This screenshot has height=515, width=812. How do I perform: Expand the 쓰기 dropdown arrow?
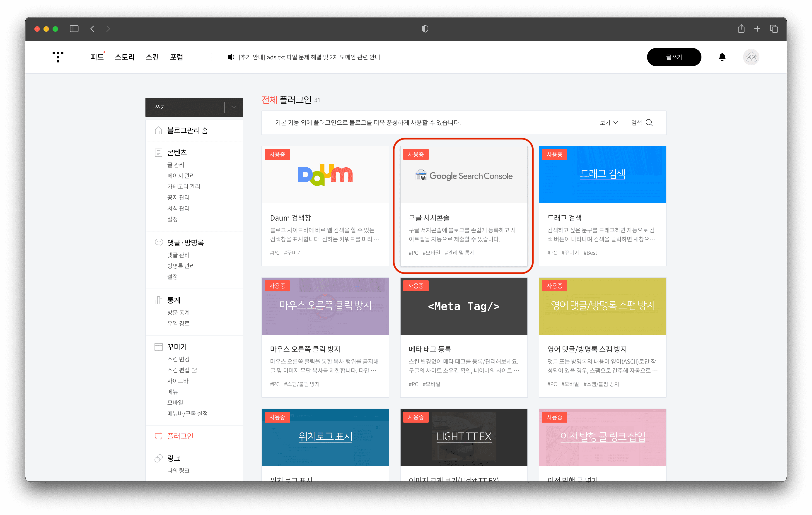[x=233, y=107]
